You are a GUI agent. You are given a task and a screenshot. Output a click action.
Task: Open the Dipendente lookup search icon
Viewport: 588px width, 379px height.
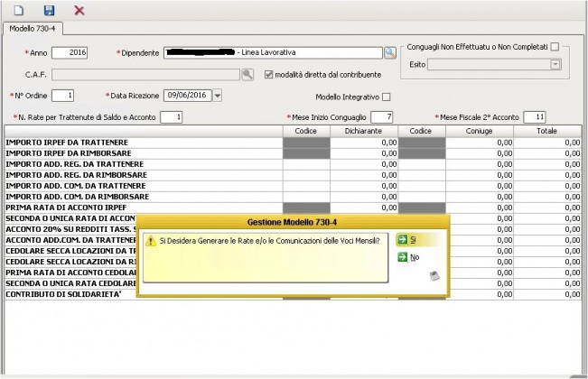pos(389,53)
